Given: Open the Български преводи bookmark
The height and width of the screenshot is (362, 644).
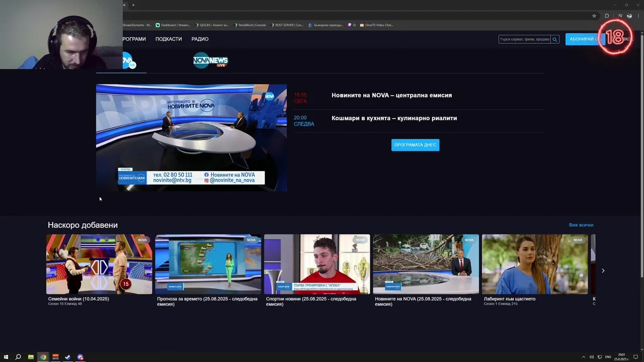Looking at the screenshot, I should pos(326,25).
